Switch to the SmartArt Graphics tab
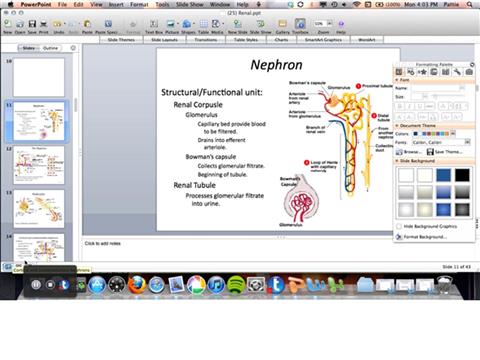 323,40
